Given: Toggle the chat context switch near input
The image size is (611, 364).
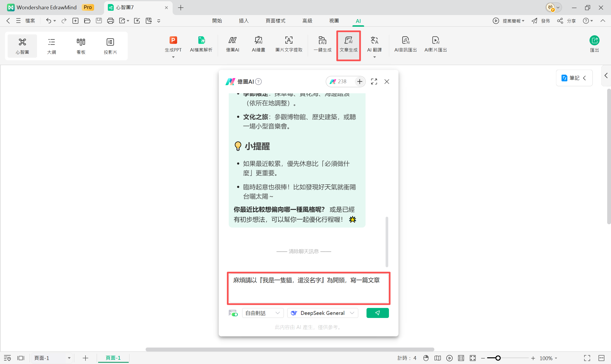Looking at the screenshot, I should coord(233,313).
